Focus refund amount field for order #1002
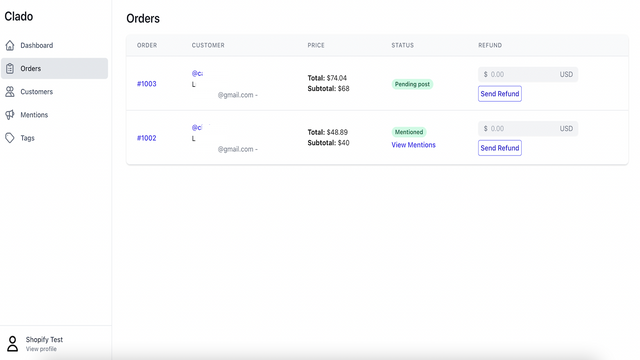This screenshot has height=360, width=640. point(528,129)
